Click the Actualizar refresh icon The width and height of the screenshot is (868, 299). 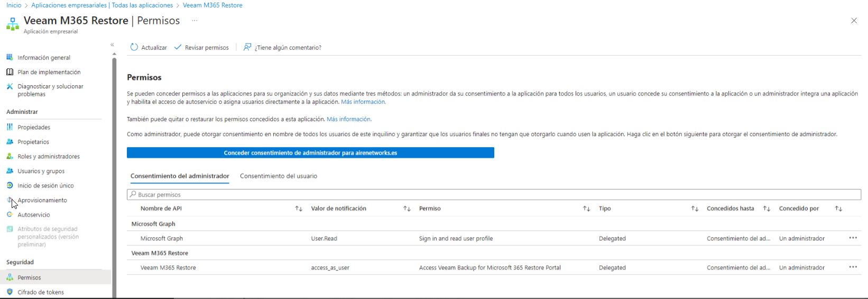click(x=134, y=48)
